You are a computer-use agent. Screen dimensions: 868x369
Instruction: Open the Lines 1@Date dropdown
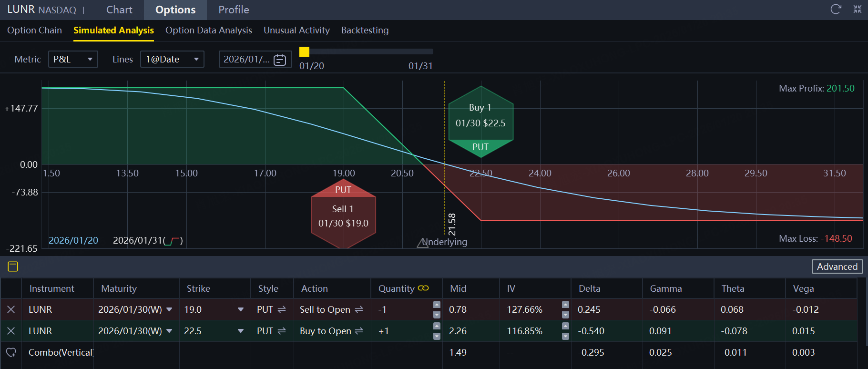[x=172, y=59]
